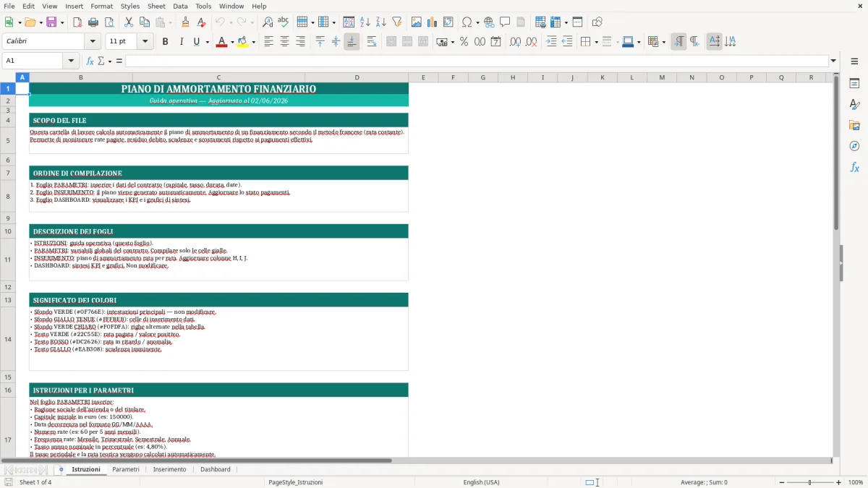
Task: Click zoom percentage 100% in status bar
Action: click(x=856, y=482)
